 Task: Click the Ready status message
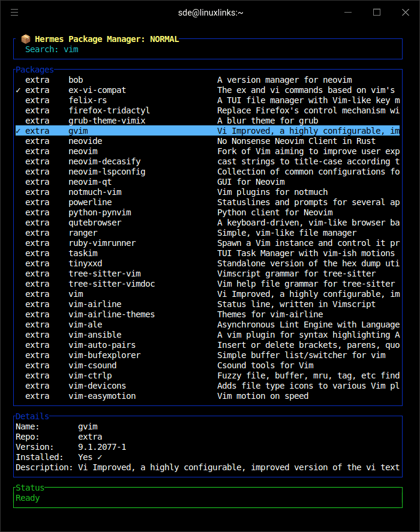(28, 498)
